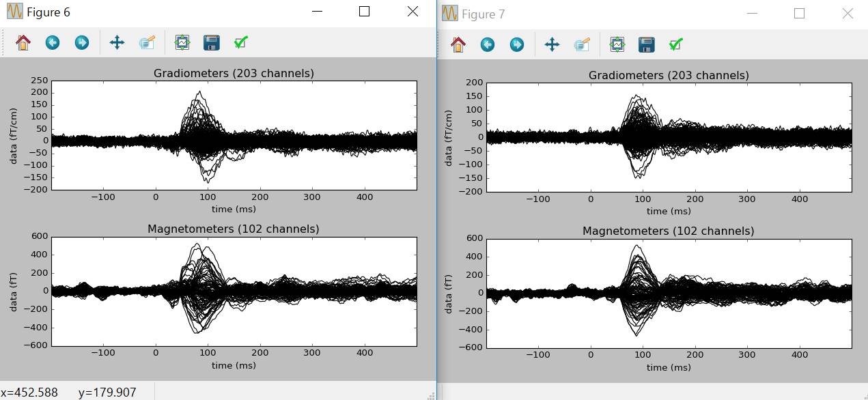Open Configure subplots in Figure 7
868x400 pixels.
617,45
